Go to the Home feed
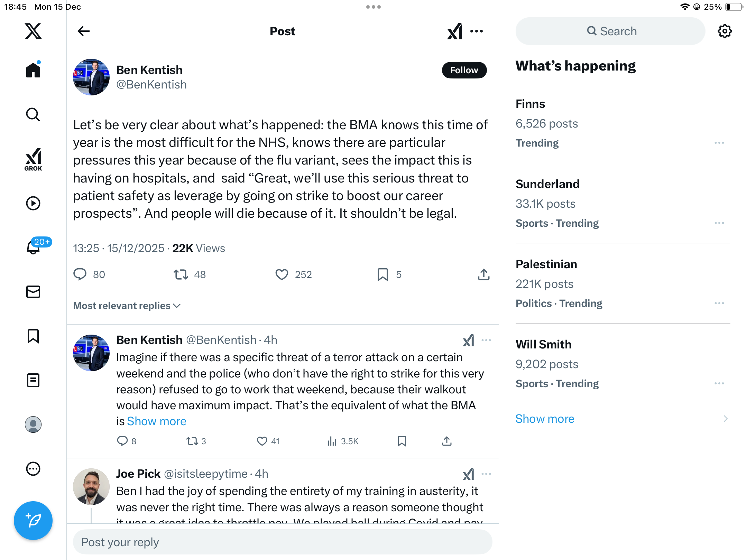Screen dimensions: 747x560 click(33, 70)
